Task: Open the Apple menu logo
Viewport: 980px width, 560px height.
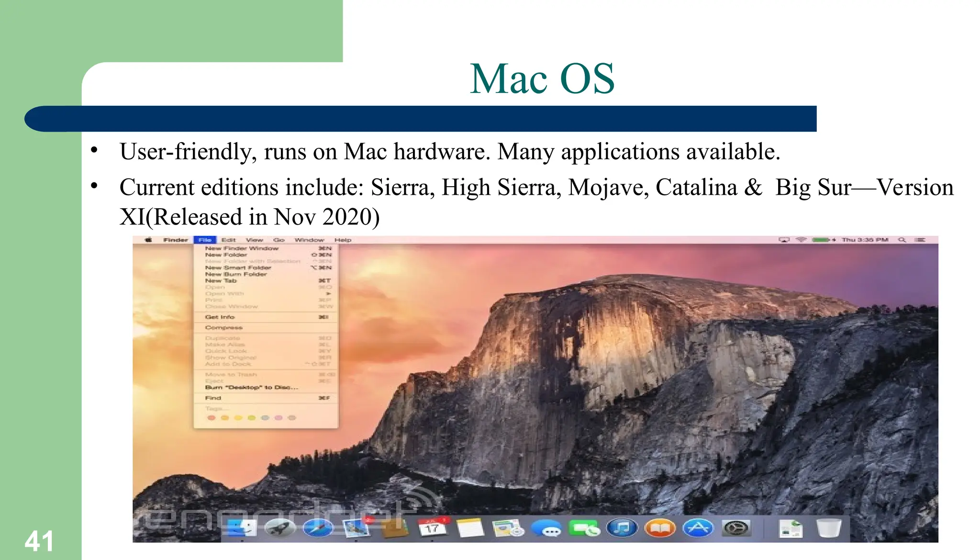Action: [148, 240]
